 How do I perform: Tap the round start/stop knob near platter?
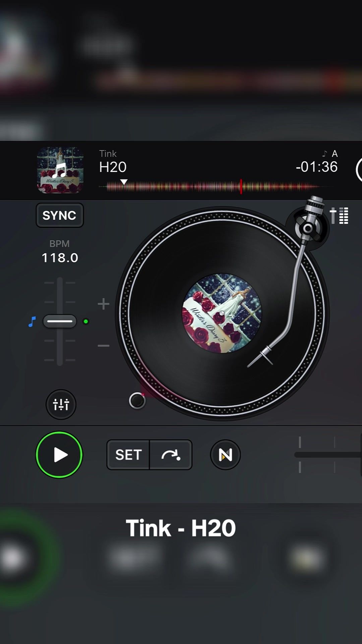pyautogui.click(x=137, y=400)
